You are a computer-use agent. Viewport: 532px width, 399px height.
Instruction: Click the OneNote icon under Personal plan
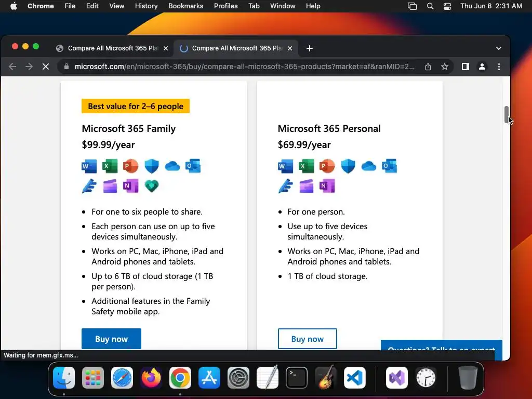coord(327,186)
